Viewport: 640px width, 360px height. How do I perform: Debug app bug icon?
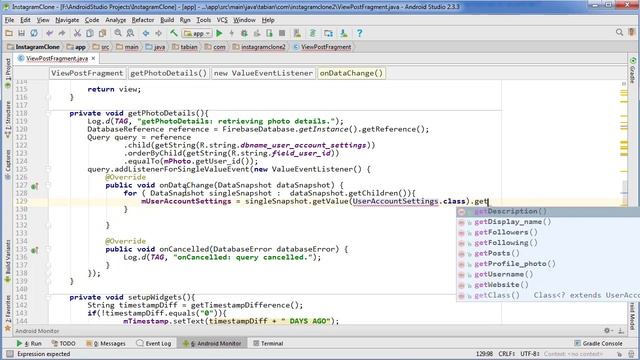tap(244, 33)
